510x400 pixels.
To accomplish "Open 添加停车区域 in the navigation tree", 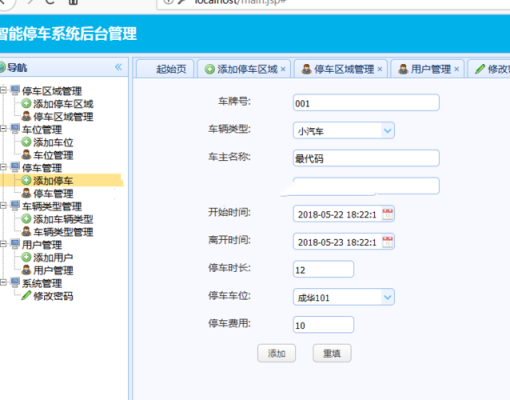I will 63,104.
